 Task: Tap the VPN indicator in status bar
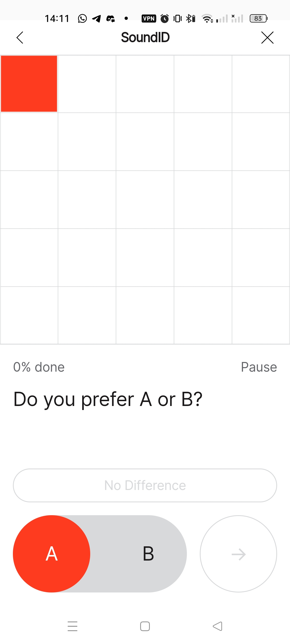point(149,19)
